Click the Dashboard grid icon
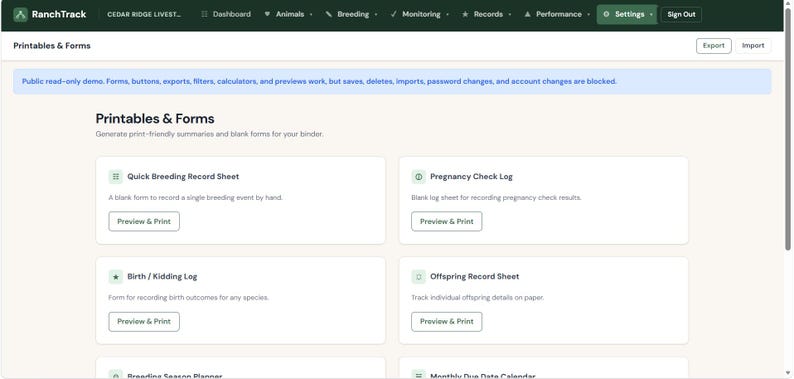This screenshot has height=379, width=794. coord(205,14)
